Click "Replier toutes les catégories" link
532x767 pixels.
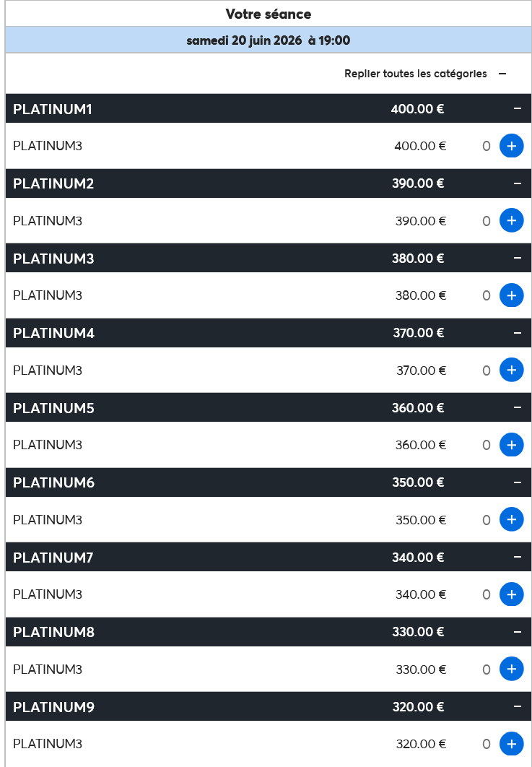click(416, 74)
